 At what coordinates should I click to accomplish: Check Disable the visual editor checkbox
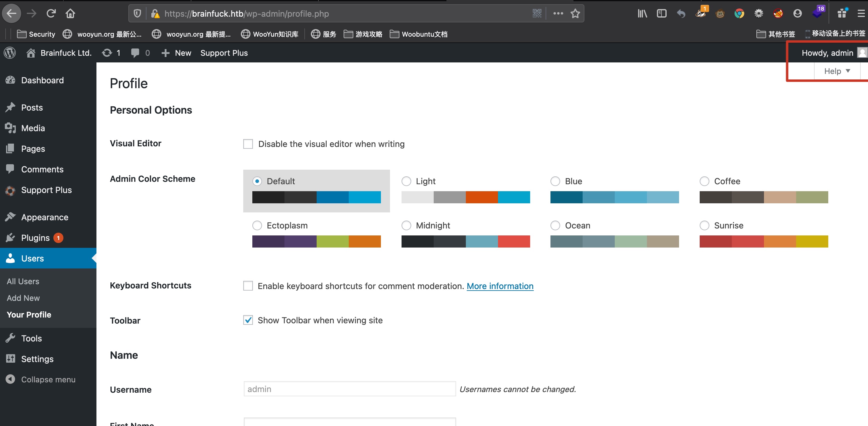(248, 144)
